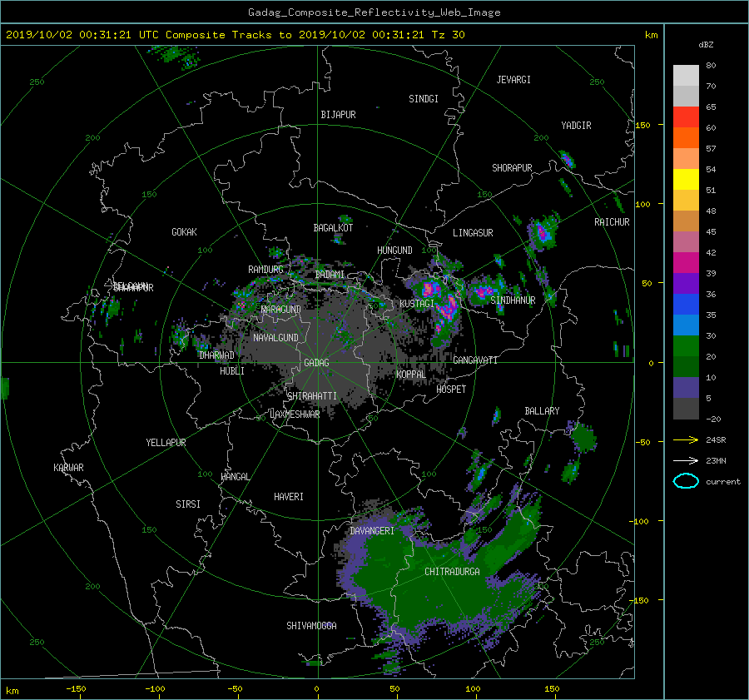749x700 pixels.
Task: Click the KUSTAGI city label
Action: click(417, 304)
